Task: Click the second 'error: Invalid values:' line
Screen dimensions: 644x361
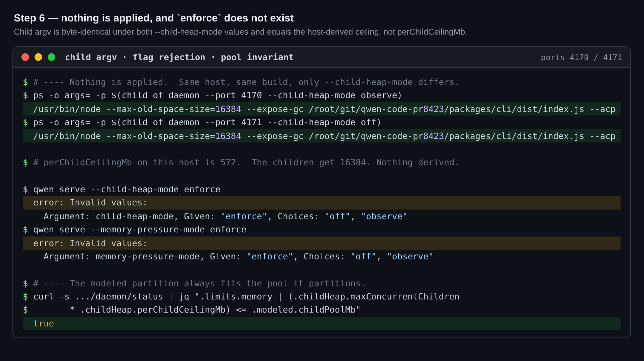Action: click(322, 243)
